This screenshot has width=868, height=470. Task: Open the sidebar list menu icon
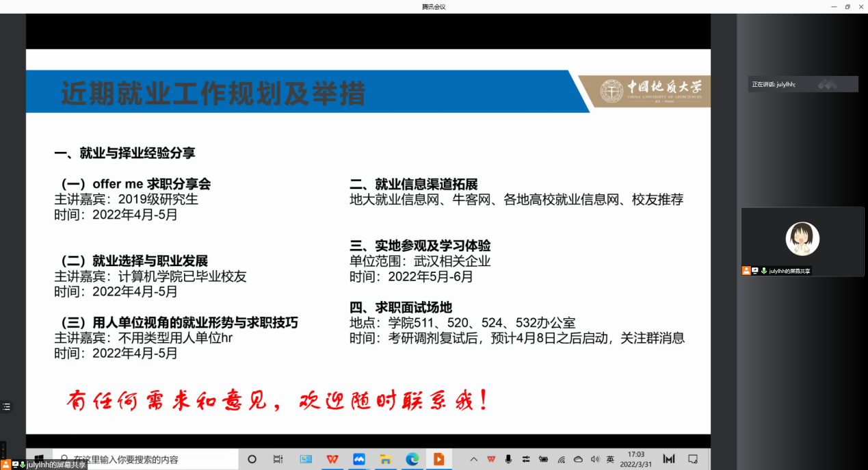(6, 406)
